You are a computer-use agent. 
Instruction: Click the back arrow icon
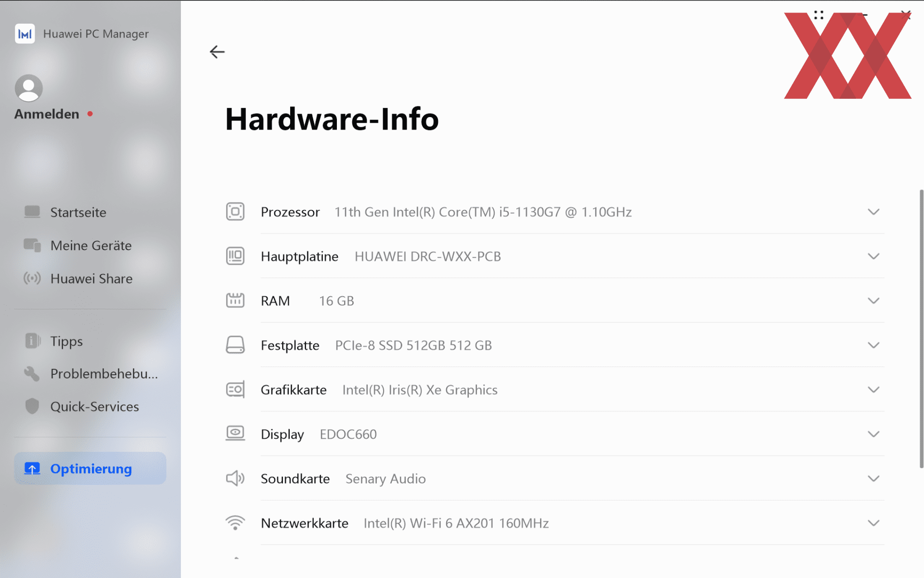click(217, 52)
